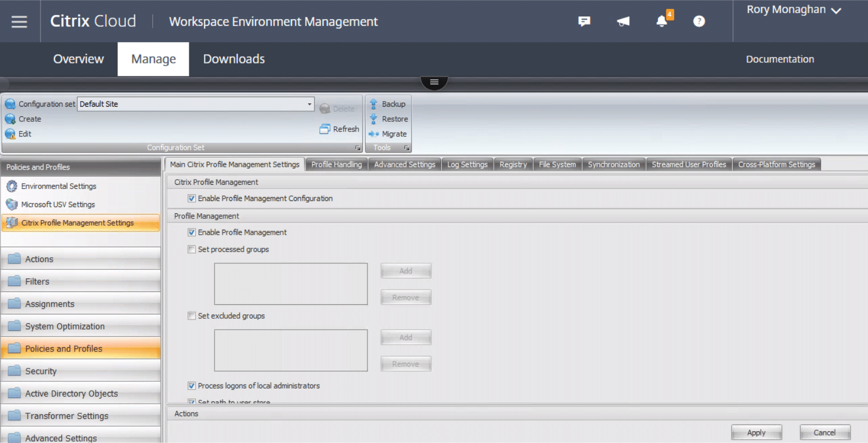Viewport: 868px width, 443px height.
Task: Click the Create configuration set icon
Action: 10,119
